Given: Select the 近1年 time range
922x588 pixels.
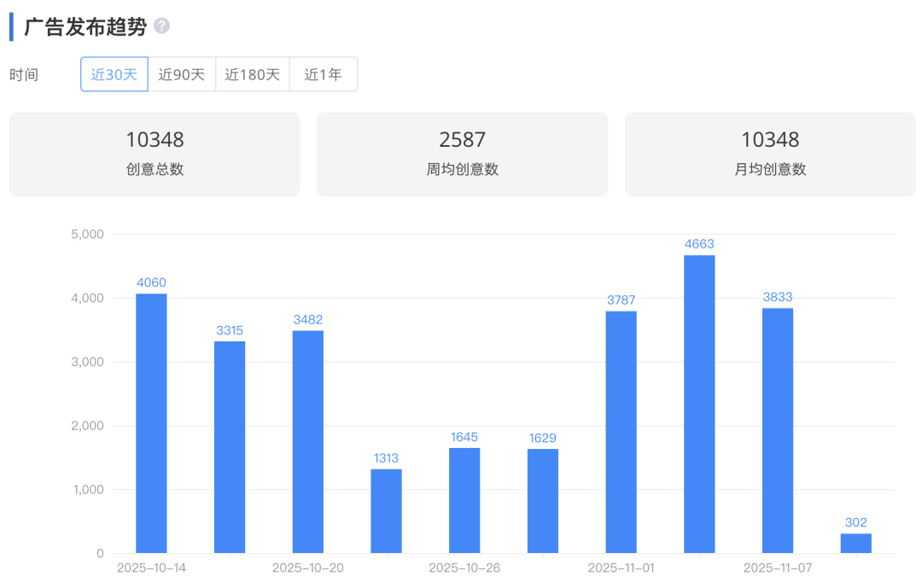Looking at the screenshot, I should click(x=324, y=74).
